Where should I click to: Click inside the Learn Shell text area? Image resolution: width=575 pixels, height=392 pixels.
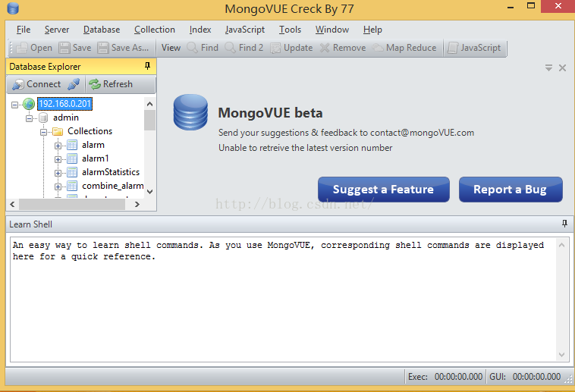pos(283,299)
